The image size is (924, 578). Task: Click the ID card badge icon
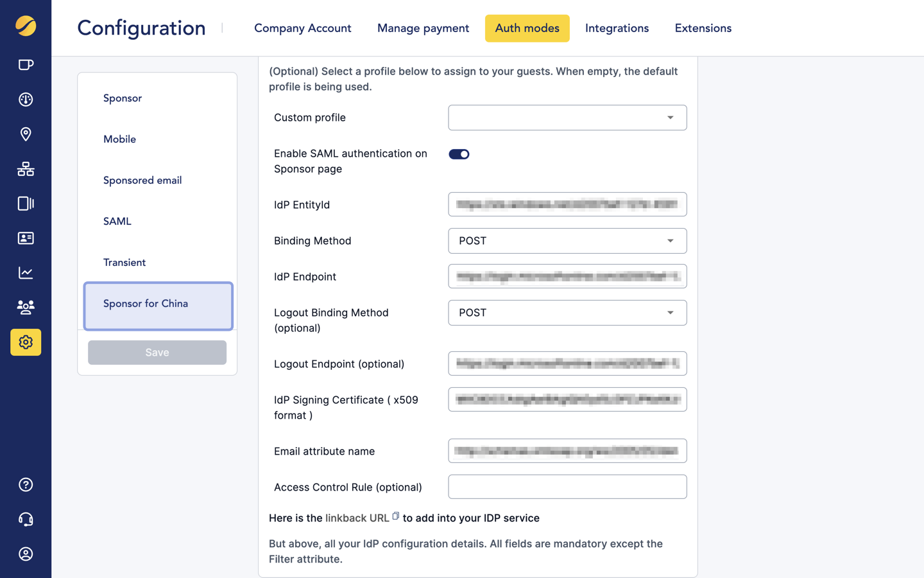click(26, 238)
